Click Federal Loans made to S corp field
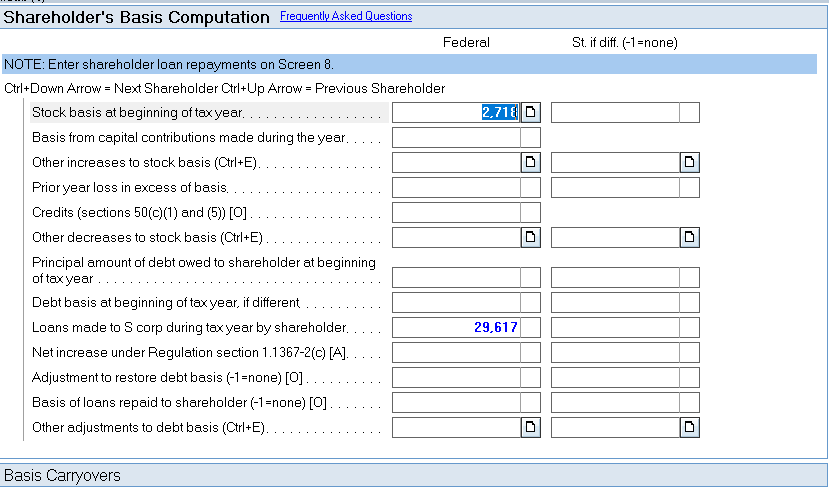 (x=456, y=327)
